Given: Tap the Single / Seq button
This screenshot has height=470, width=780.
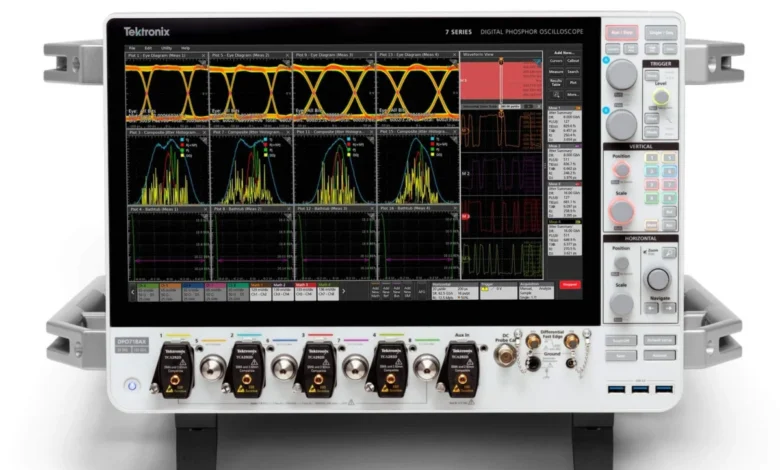Looking at the screenshot, I should (x=661, y=33).
